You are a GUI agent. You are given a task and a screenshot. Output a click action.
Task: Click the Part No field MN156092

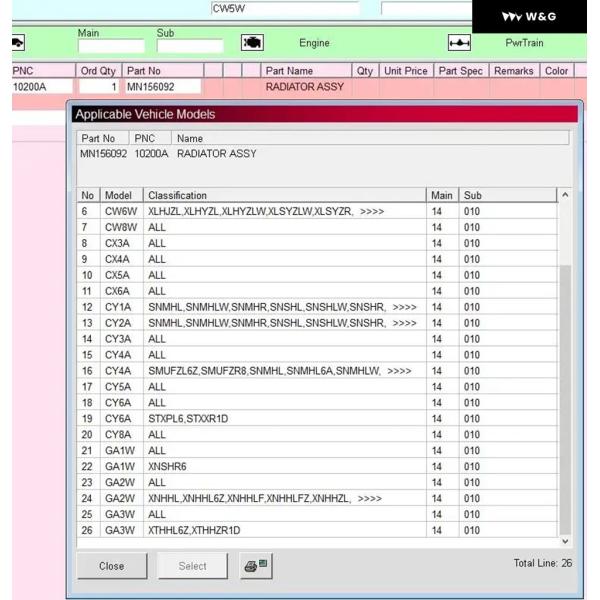tap(163, 87)
